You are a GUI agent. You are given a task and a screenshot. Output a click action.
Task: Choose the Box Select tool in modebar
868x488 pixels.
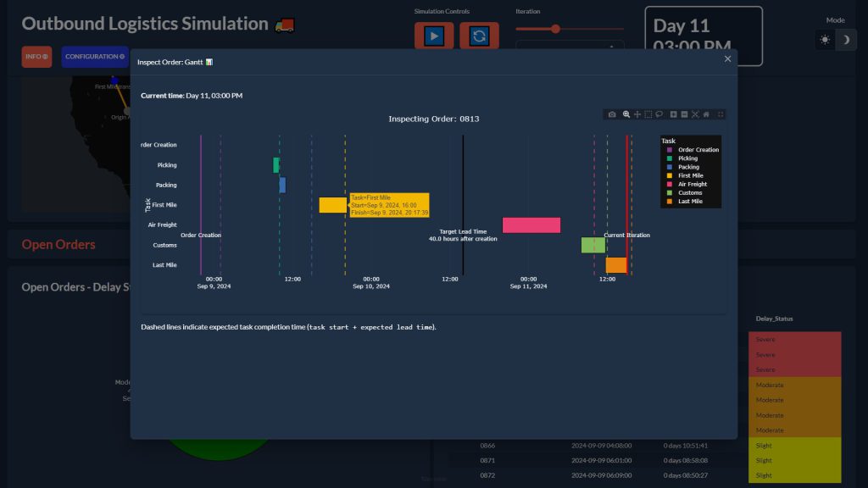coord(648,114)
